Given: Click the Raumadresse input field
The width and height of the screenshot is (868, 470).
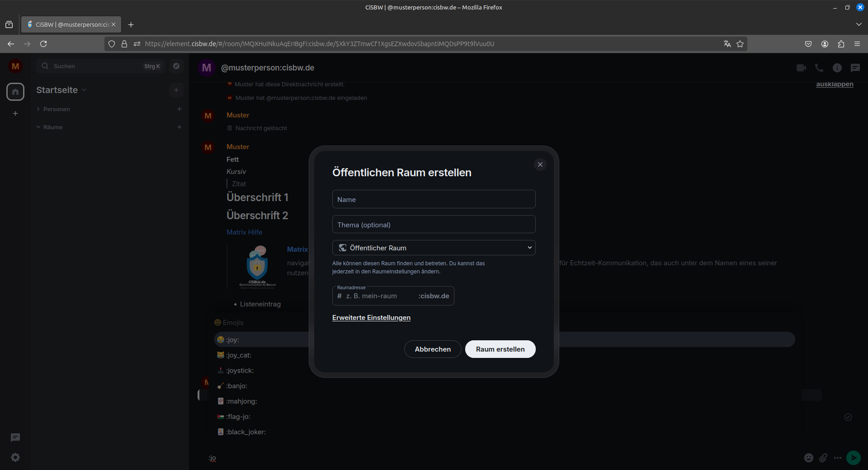Looking at the screenshot, I should tap(381, 296).
